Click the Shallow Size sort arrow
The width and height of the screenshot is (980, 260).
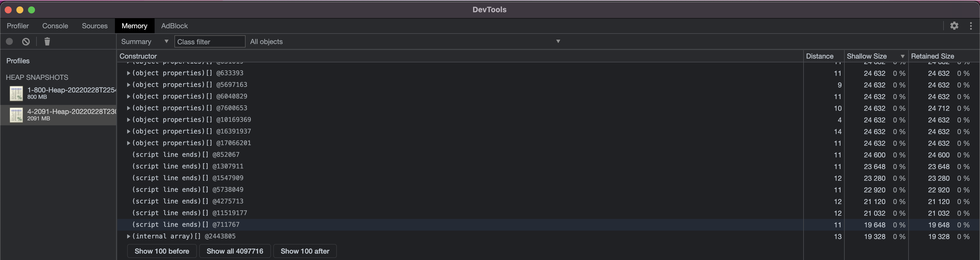[902, 56]
